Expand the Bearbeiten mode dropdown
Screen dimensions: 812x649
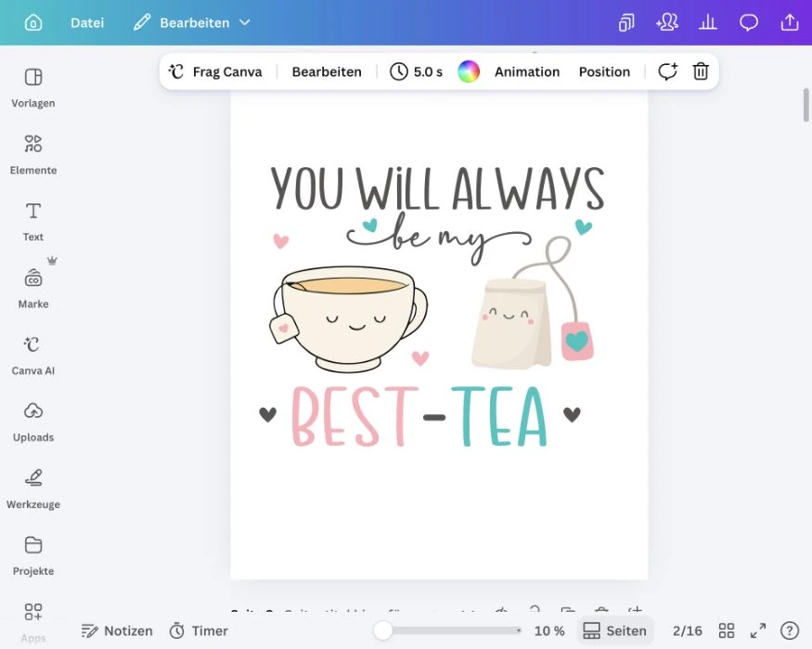245,23
